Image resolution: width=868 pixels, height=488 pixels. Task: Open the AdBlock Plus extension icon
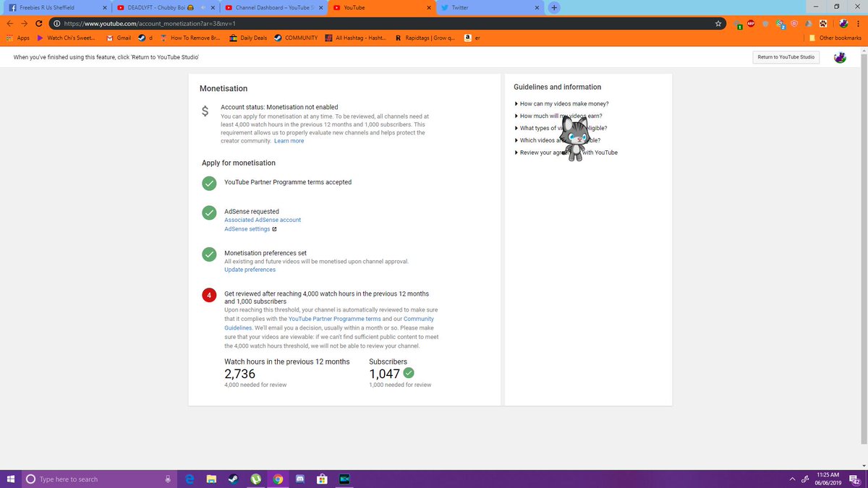(750, 23)
